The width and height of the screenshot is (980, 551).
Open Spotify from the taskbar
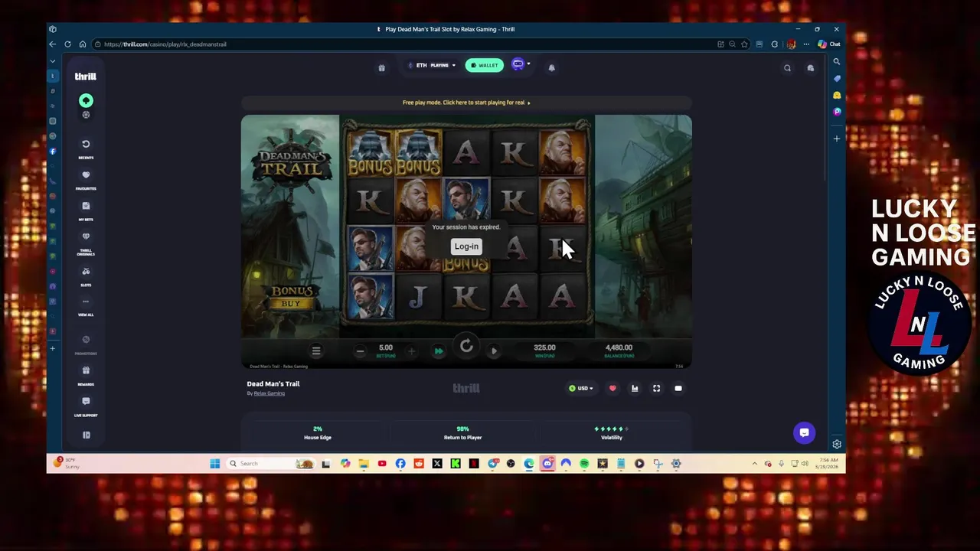tap(584, 464)
